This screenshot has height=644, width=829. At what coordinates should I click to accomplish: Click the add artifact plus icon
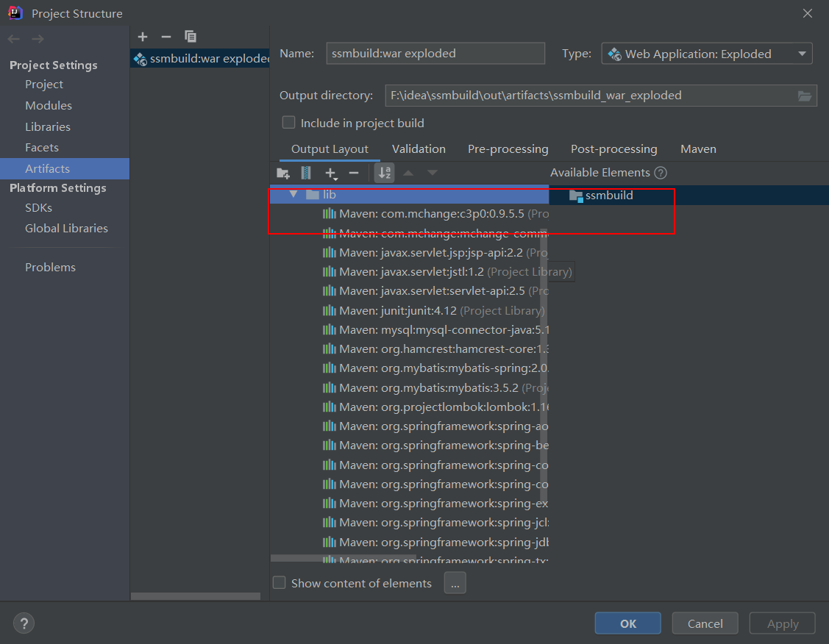click(x=142, y=37)
